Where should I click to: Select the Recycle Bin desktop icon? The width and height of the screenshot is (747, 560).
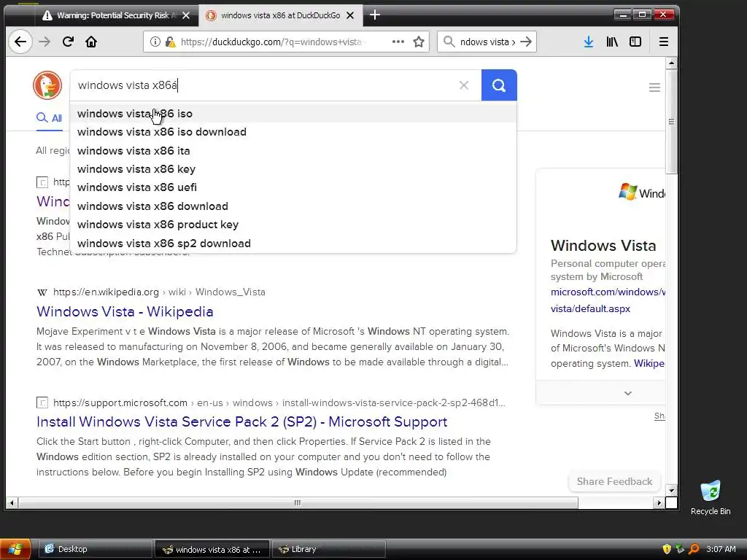711,497
